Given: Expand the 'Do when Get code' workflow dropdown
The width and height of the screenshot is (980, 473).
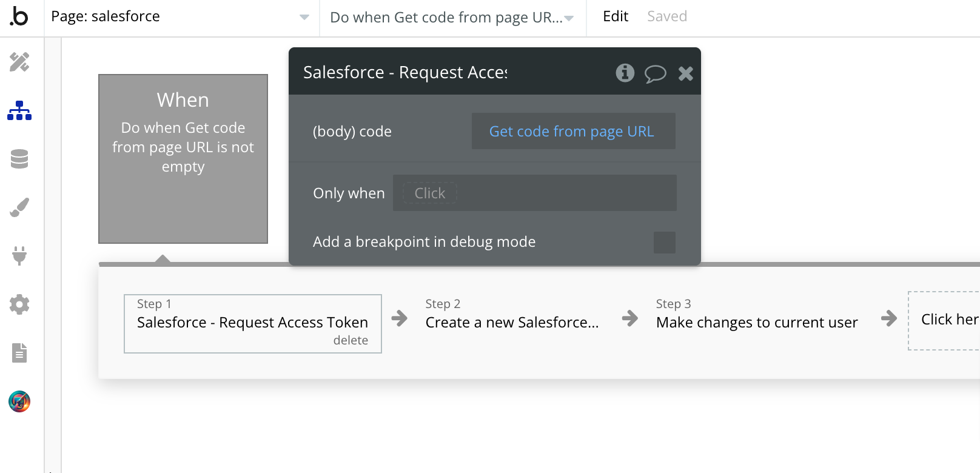Looking at the screenshot, I should (x=452, y=18).
